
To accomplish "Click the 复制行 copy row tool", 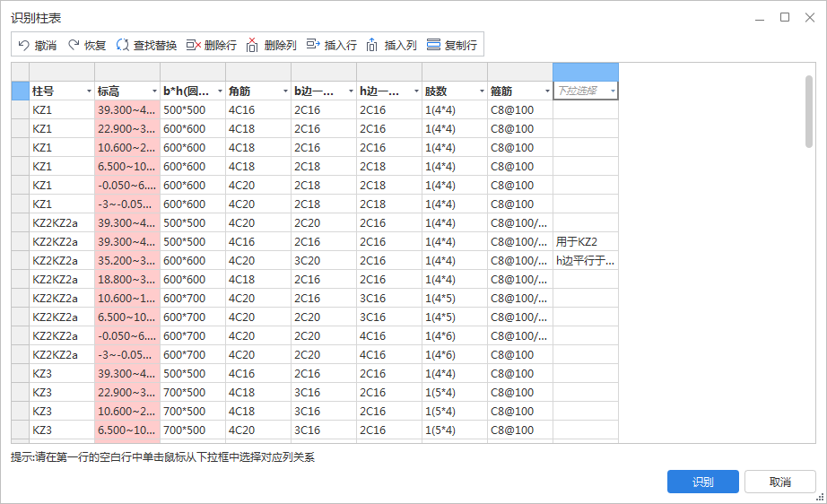I will (x=451, y=46).
